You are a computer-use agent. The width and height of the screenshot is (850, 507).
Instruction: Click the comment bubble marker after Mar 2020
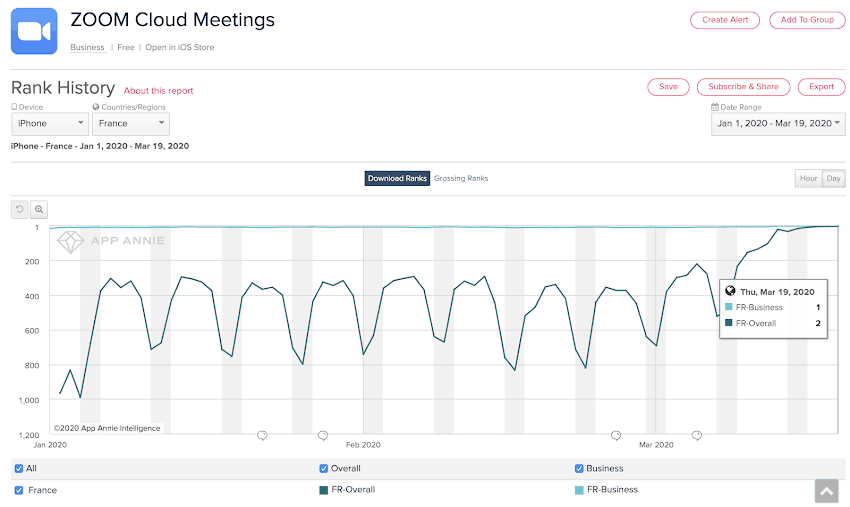pyautogui.click(x=696, y=435)
